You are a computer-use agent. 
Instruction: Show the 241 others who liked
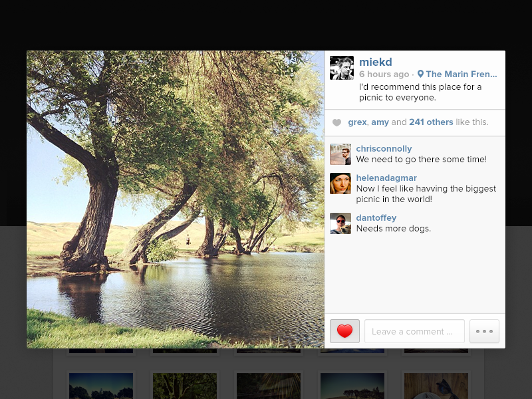(x=431, y=122)
